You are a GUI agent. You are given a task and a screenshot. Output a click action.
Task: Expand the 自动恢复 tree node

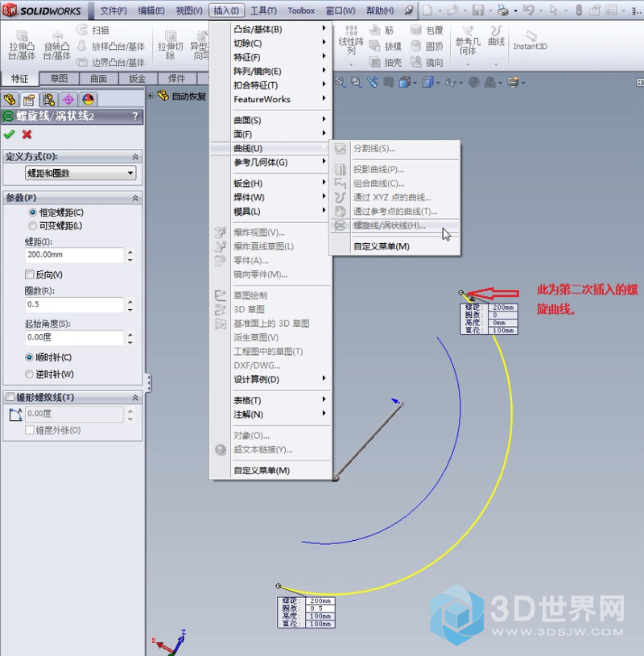[151, 96]
